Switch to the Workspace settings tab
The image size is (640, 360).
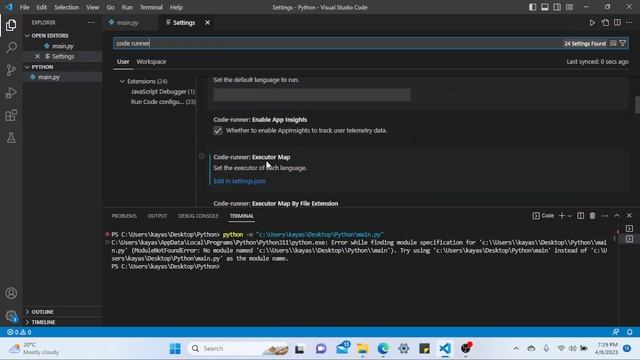(x=151, y=62)
